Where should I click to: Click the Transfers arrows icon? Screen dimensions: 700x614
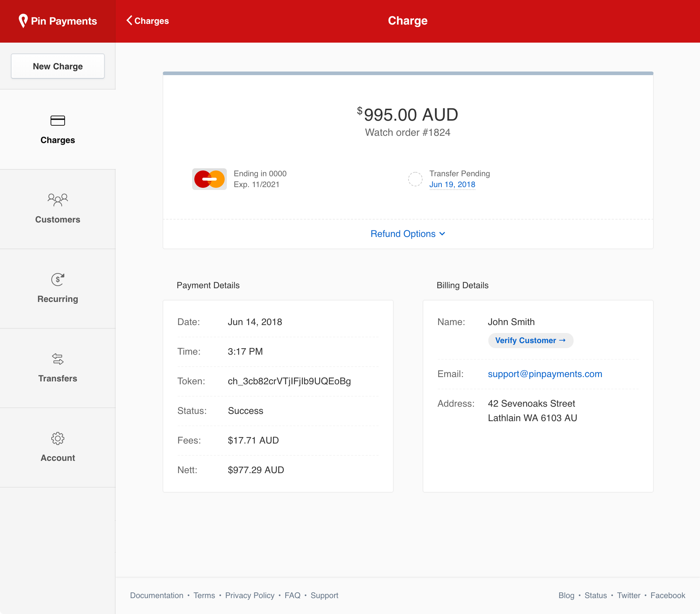[58, 359]
